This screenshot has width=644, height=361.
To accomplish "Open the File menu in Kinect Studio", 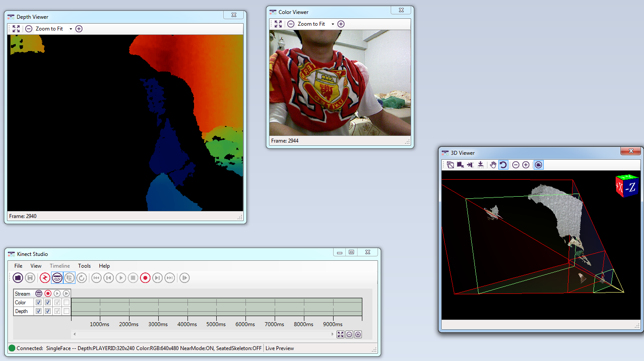I will (18, 266).
